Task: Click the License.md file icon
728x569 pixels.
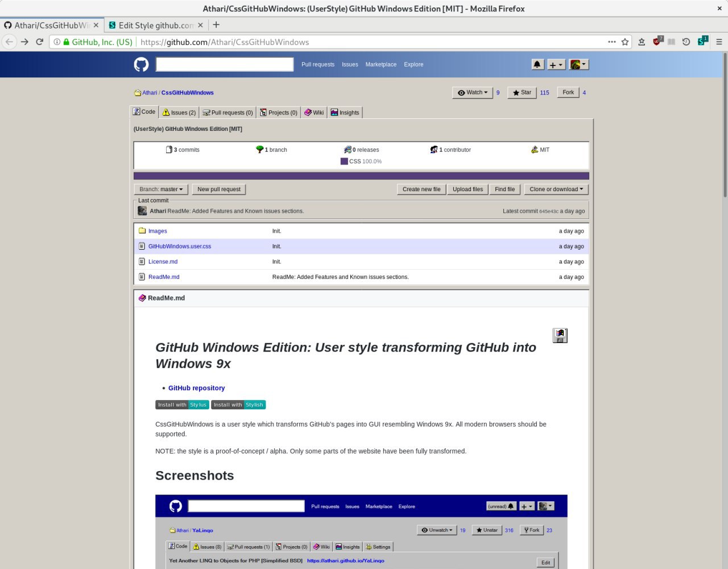Action: pos(142,261)
